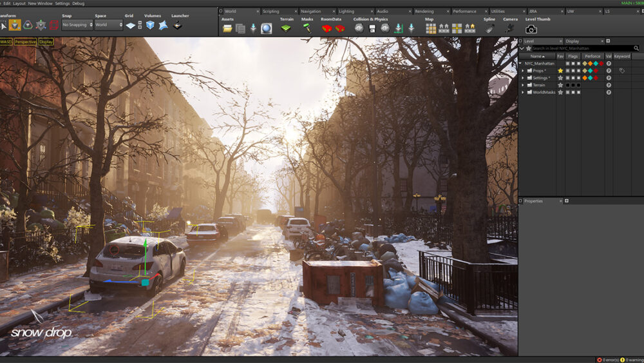Click the blue cube Volumes icon
The width and height of the screenshot is (644, 363).
click(x=150, y=26)
